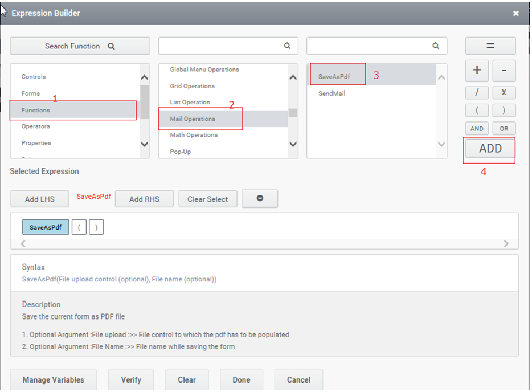Click the multiply X operator button

504,92
